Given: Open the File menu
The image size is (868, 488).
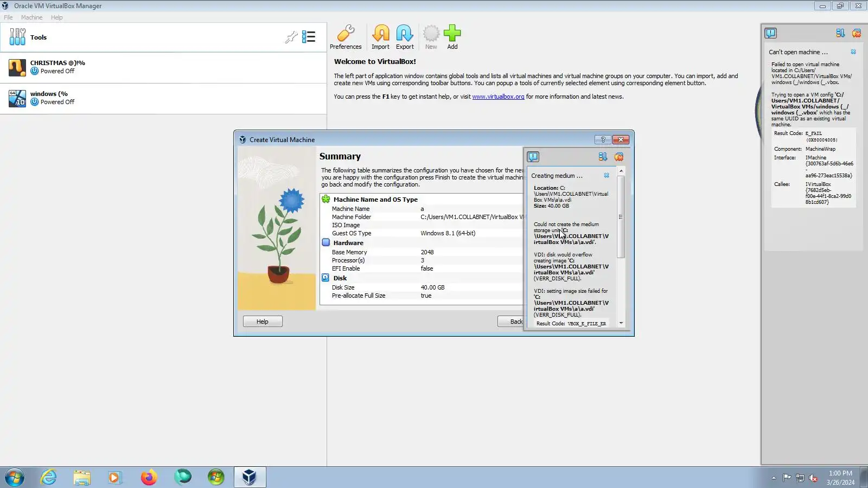Looking at the screenshot, I should 8,17.
